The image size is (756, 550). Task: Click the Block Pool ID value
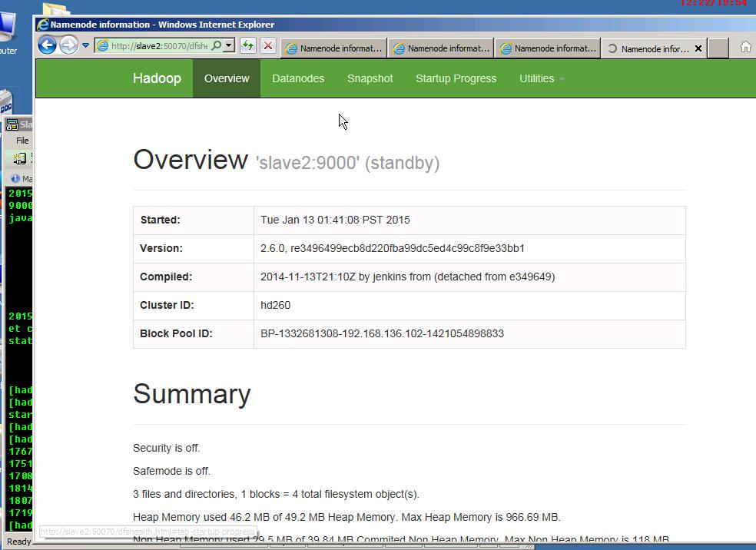pos(382,333)
